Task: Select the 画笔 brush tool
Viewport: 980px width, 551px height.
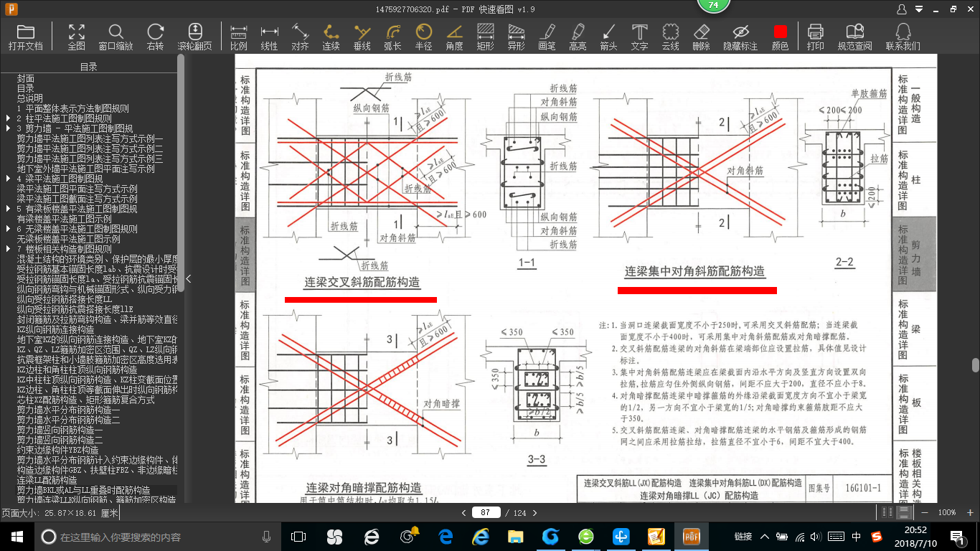Action: pyautogui.click(x=547, y=37)
